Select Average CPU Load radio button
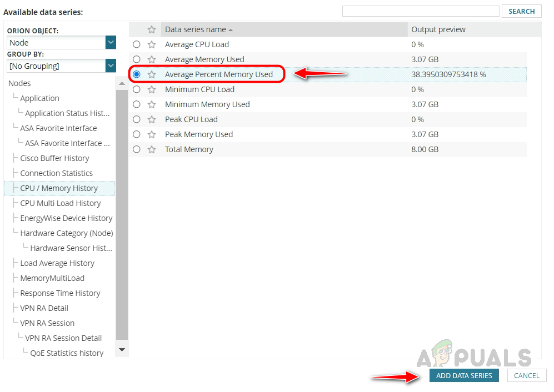Viewport: 554px width, 392px height. coord(136,44)
